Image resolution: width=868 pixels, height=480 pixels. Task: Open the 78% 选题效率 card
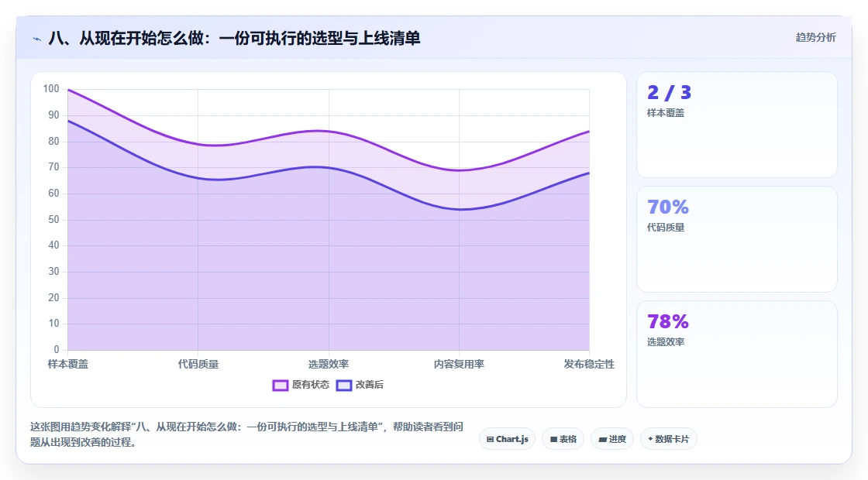click(737, 354)
